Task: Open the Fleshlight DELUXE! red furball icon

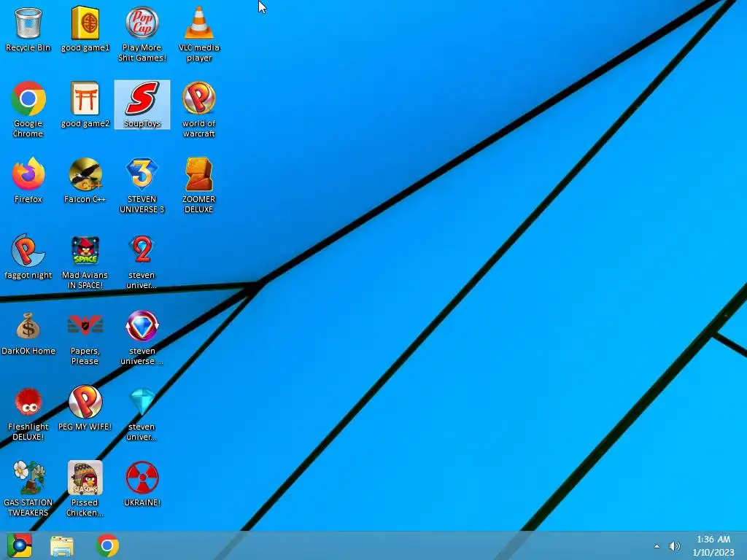Action: [x=28, y=413]
